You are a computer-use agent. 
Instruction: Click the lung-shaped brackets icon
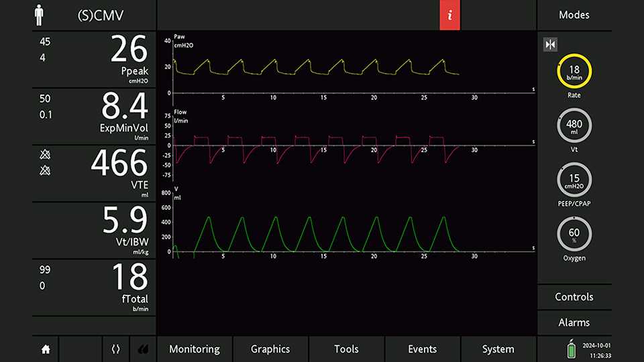pyautogui.click(x=116, y=349)
